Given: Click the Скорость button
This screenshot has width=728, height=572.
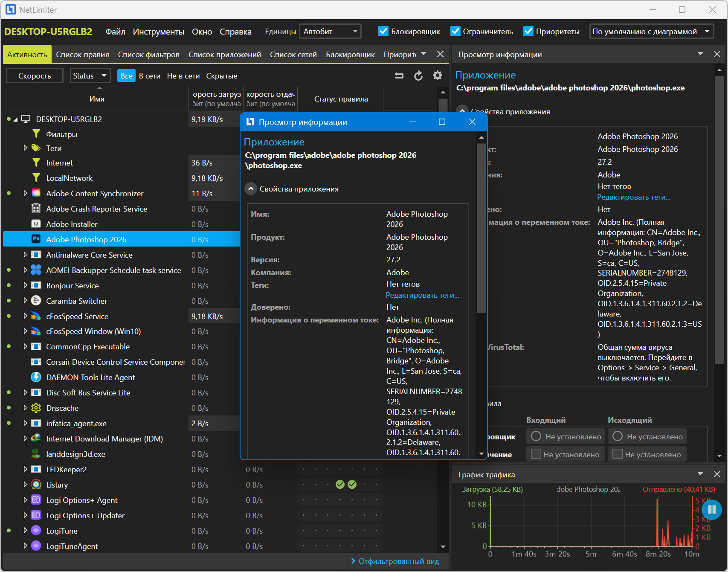Looking at the screenshot, I should coord(35,76).
